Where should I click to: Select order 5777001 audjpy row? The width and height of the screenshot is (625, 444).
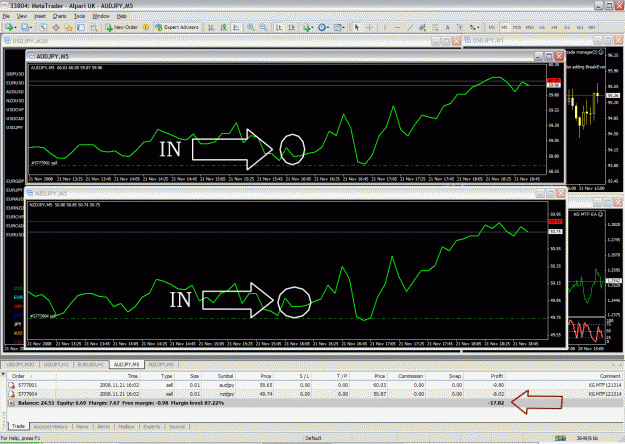click(x=314, y=385)
